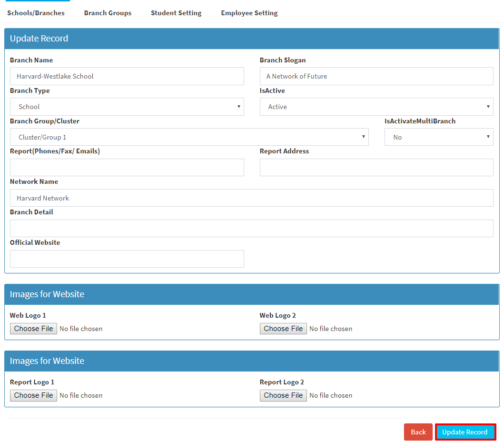Open the IsActive dropdown
Image resolution: width=504 pixels, height=442 pixels.
tap(376, 107)
